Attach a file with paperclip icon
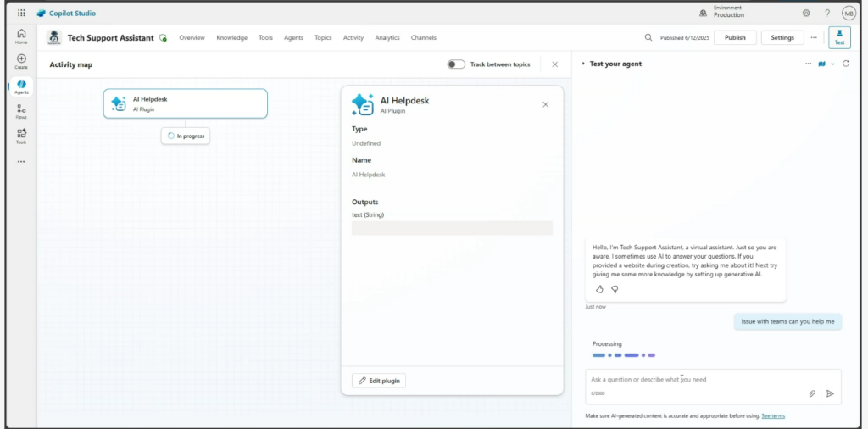 812,393
